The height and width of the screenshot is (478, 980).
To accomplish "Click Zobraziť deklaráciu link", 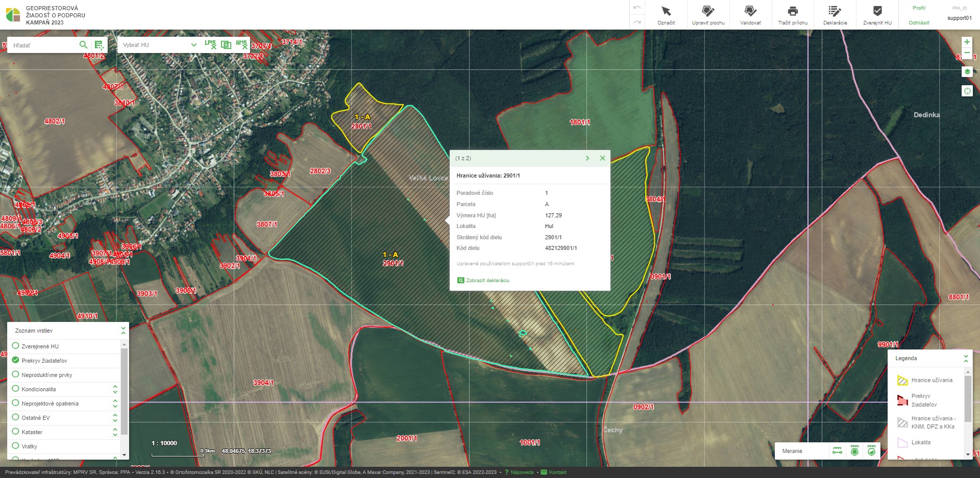I will point(487,281).
